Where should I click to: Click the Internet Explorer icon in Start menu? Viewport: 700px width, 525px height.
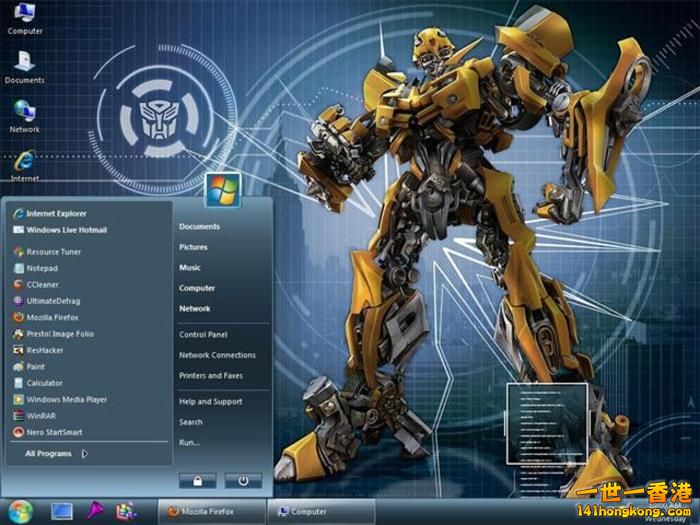click(x=18, y=213)
